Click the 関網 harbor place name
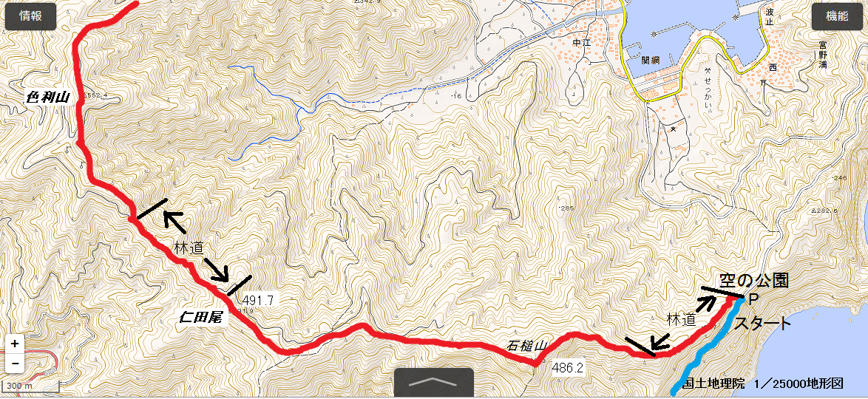The width and height of the screenshot is (868, 399). [x=650, y=61]
